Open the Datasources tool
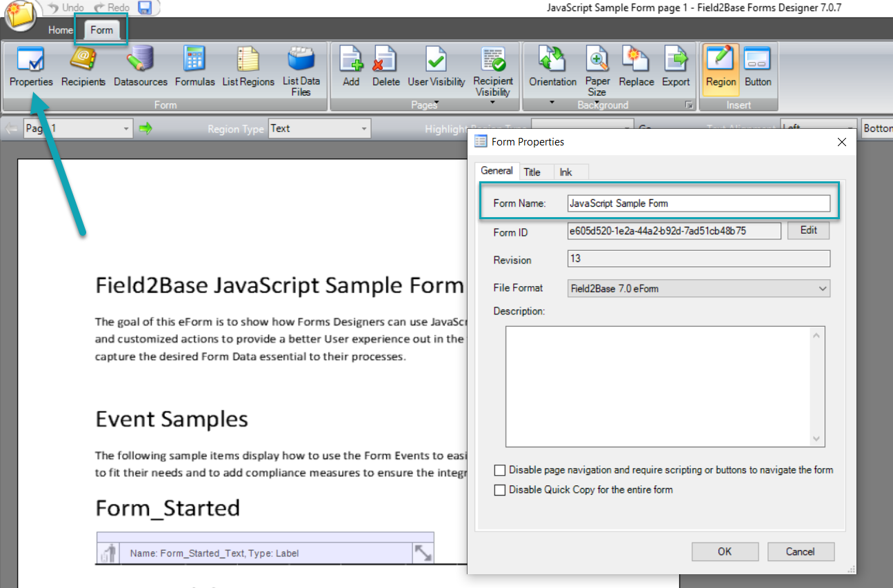The image size is (893, 588). pos(141,68)
